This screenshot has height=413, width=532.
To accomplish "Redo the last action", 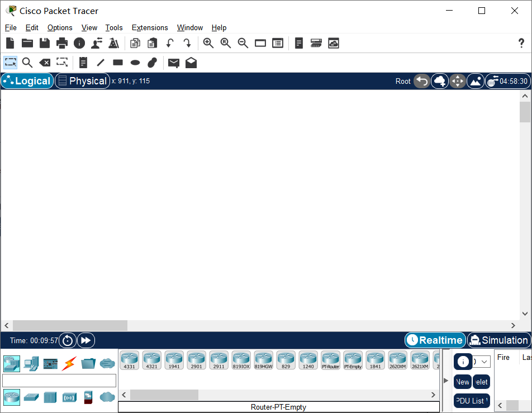I will [x=187, y=43].
